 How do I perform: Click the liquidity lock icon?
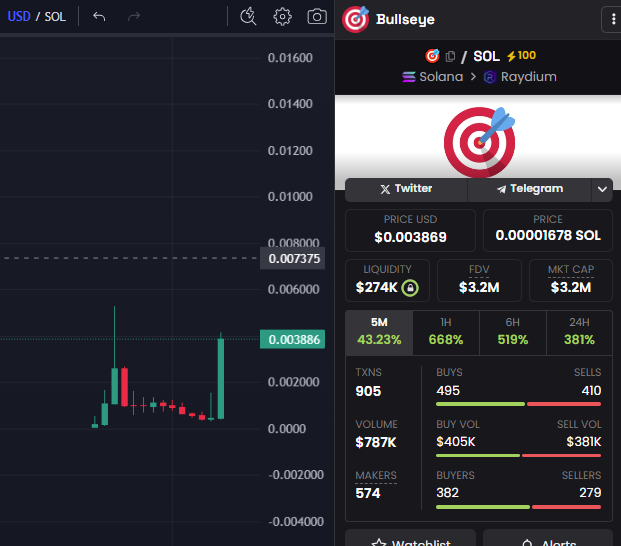(410, 287)
